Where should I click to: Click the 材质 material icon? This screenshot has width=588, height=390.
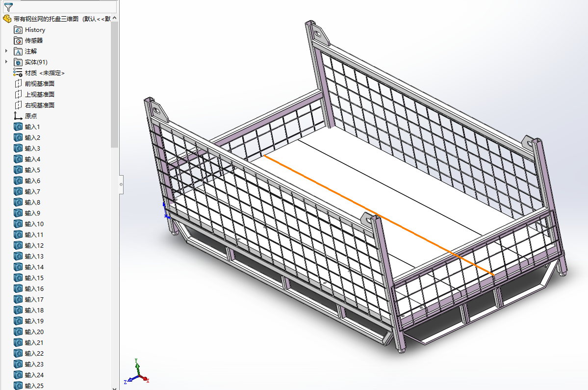click(18, 73)
